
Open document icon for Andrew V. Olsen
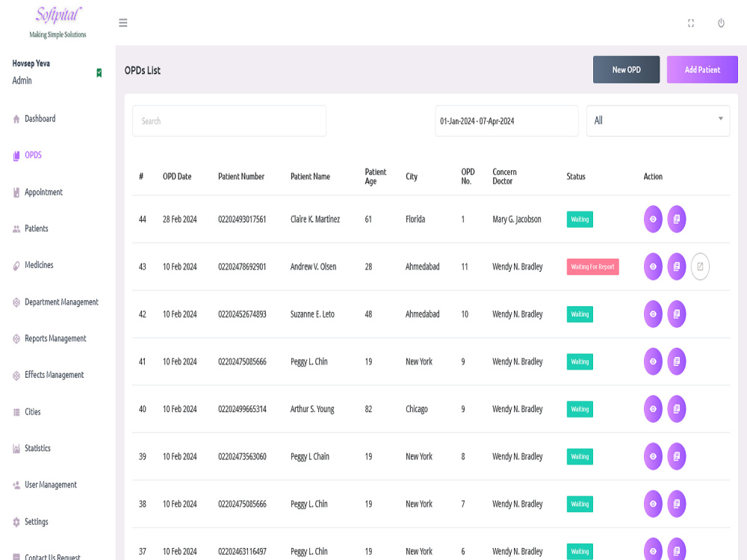[x=677, y=267]
